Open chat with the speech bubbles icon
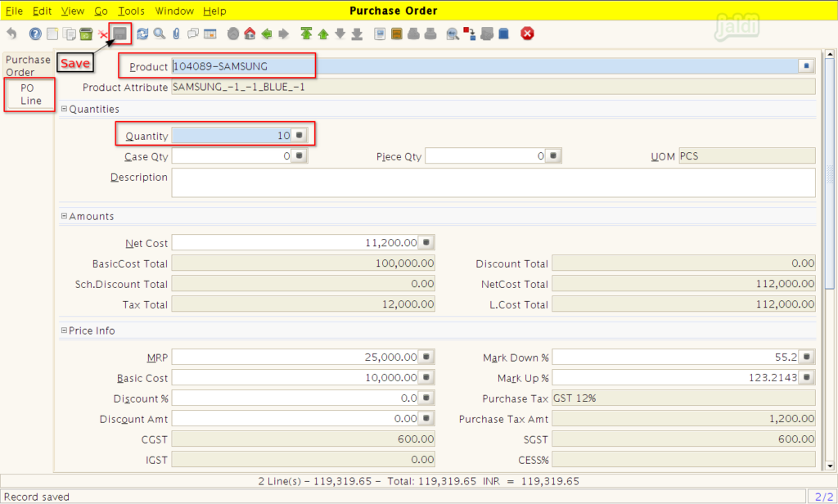The width and height of the screenshot is (838, 504). [193, 34]
